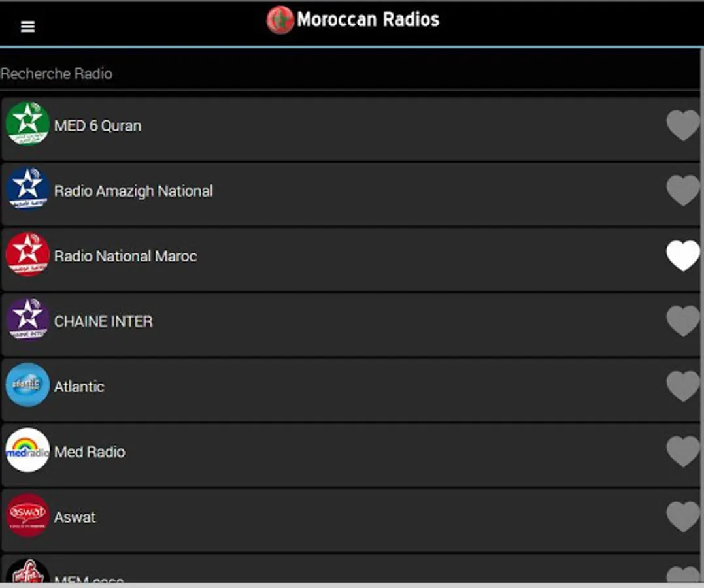Favorite Radio Amazigh National with heart

tap(683, 191)
